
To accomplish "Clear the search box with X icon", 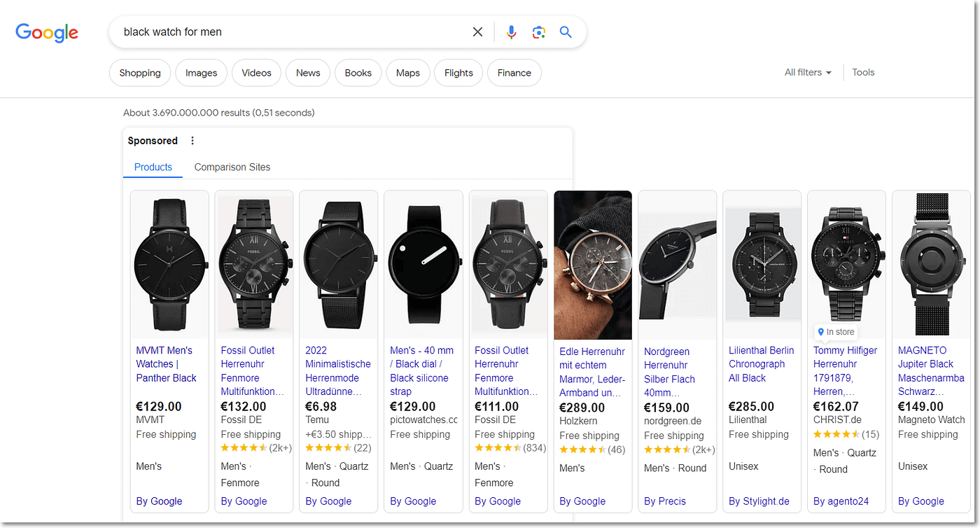I will pos(477,32).
